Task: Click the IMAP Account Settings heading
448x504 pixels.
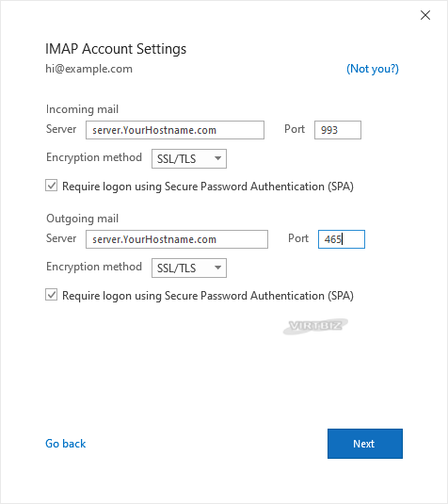Action: [116, 49]
